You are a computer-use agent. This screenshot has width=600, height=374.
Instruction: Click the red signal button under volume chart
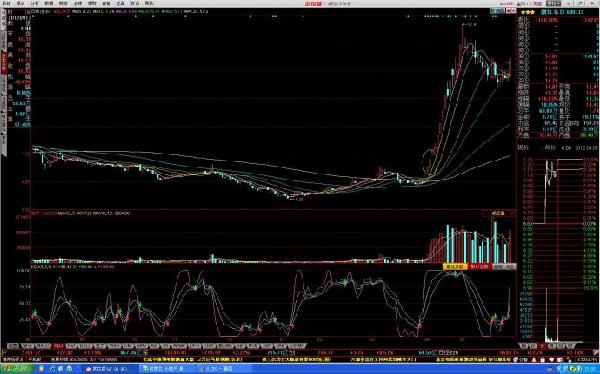click(479, 266)
